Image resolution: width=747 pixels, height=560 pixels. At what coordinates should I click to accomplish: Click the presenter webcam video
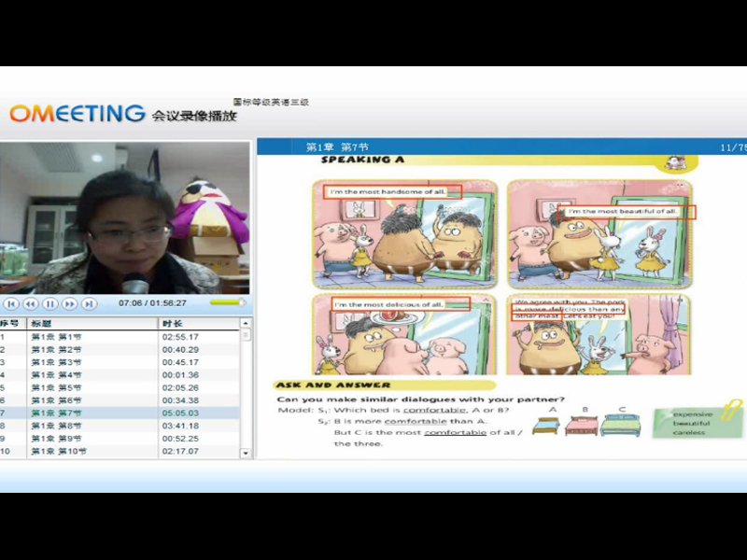pyautogui.click(x=125, y=217)
